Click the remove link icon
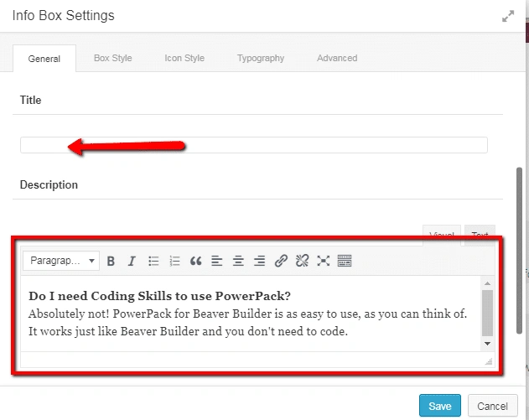Viewport: 529px width, 420px height. point(302,262)
